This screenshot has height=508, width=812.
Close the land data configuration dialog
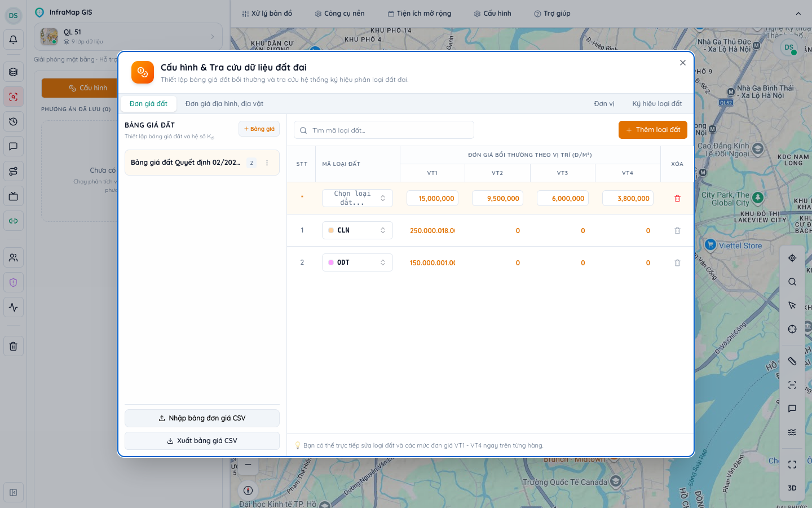point(683,63)
